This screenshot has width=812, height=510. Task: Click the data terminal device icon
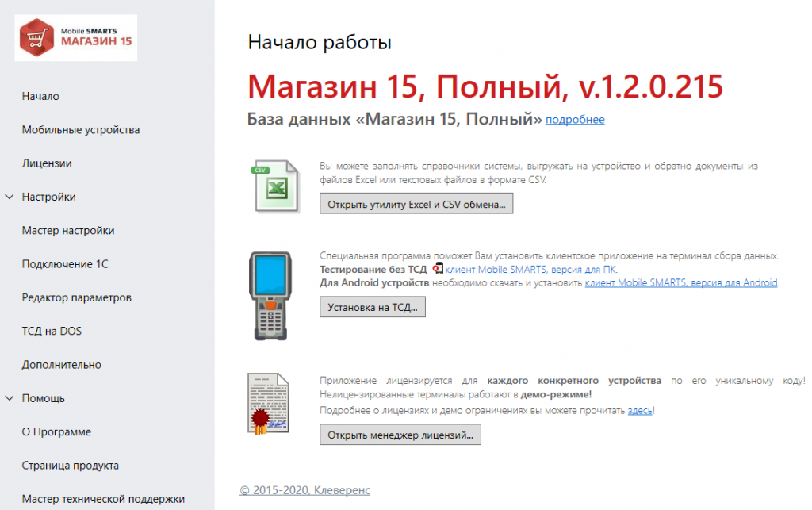pos(270,296)
